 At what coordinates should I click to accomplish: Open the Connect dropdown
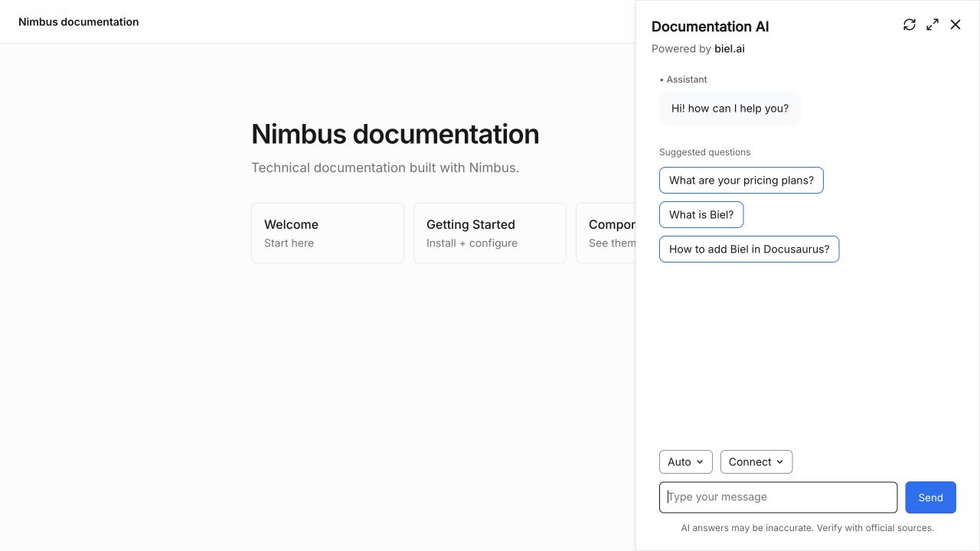coord(756,462)
